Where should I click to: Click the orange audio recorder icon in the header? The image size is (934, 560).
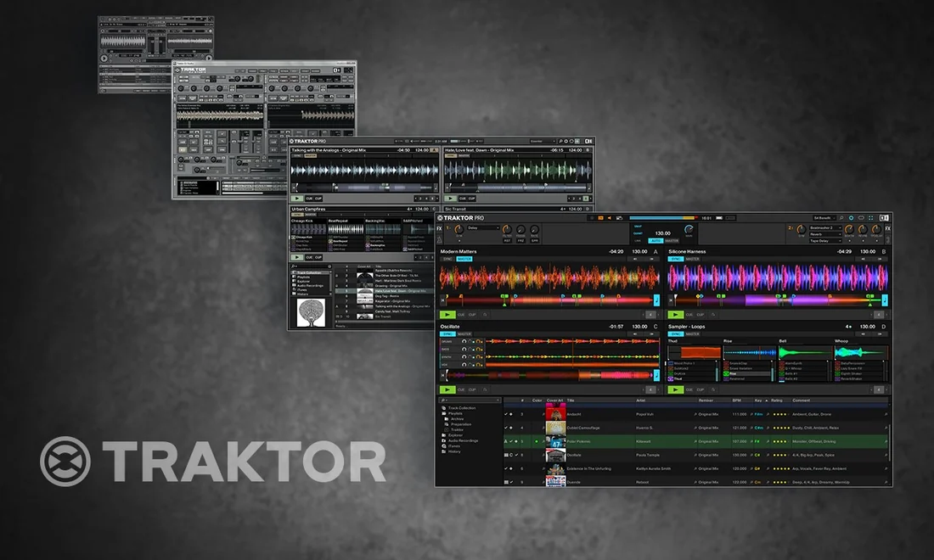click(x=600, y=218)
